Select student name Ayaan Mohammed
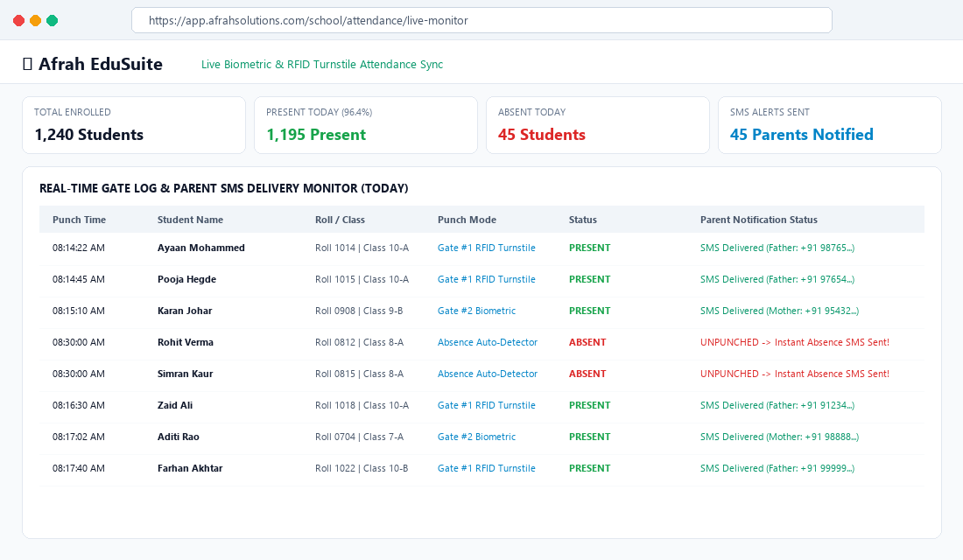Image resolution: width=963 pixels, height=560 pixels. click(200, 248)
